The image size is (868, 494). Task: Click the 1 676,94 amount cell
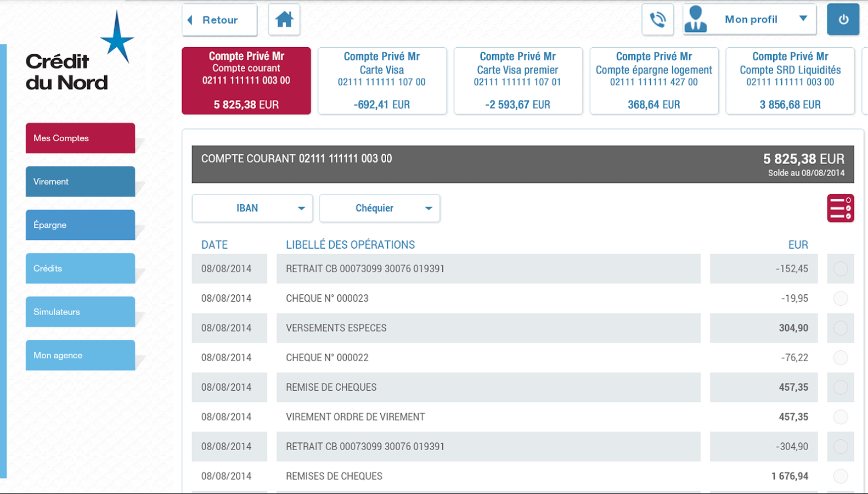pyautogui.click(x=764, y=476)
